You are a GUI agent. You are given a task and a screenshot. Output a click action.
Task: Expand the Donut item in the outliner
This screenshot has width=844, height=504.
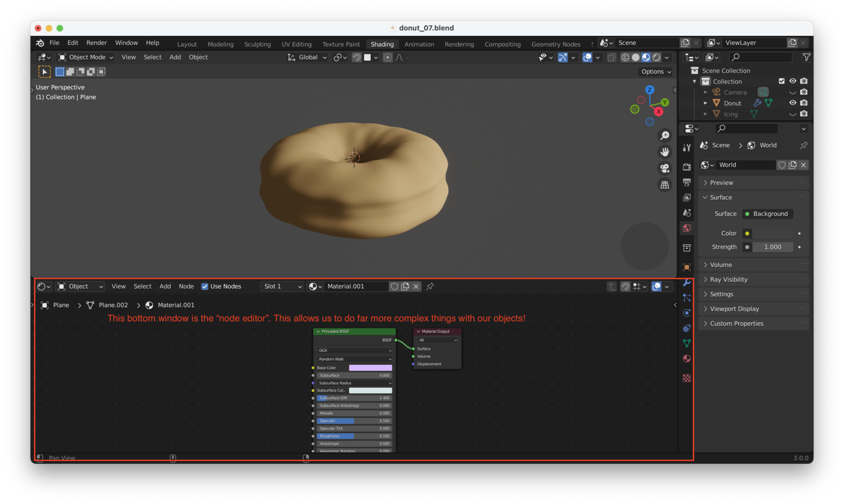pyautogui.click(x=705, y=103)
